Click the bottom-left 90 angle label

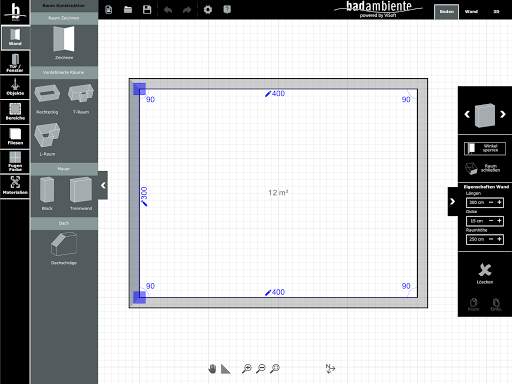pyautogui.click(x=150, y=286)
